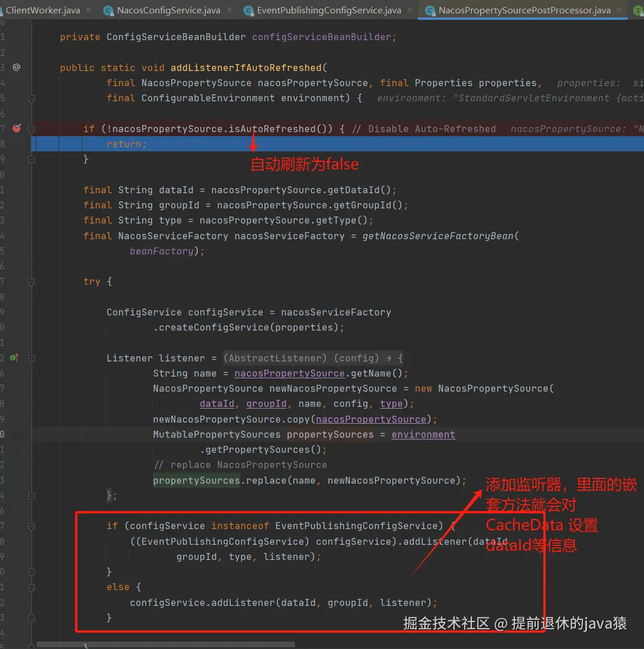
Task: Click the underlined groupId in the constructor arguments
Action: pos(266,403)
